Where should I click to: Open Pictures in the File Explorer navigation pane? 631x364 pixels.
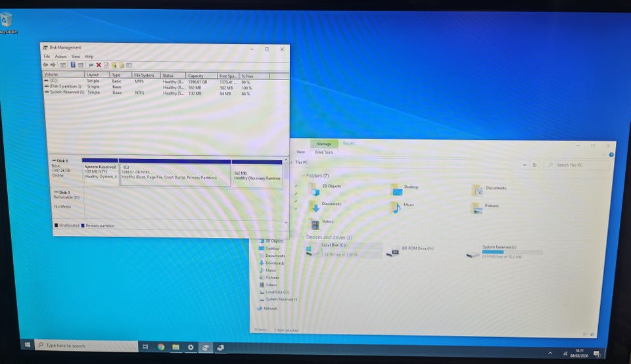[x=269, y=277]
